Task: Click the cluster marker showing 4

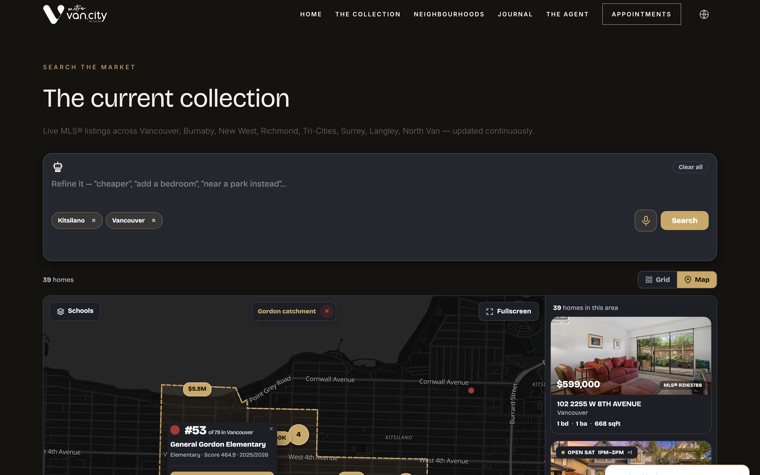Action: 299,434
